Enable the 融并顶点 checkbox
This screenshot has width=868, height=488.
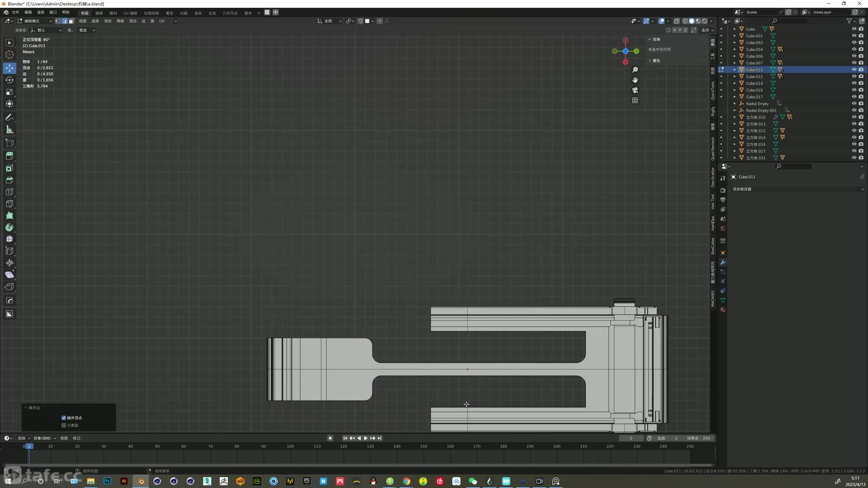pos(64,418)
